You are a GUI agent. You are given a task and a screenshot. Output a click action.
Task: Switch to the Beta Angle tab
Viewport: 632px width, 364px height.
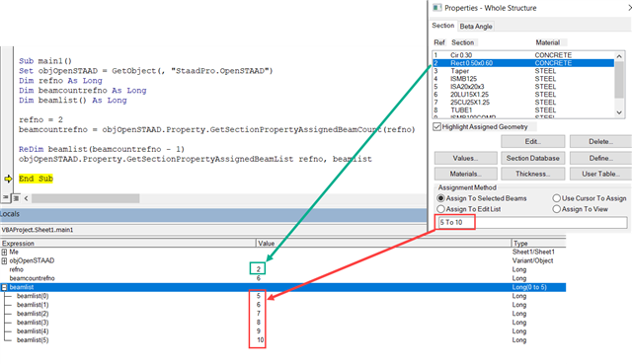tap(476, 27)
